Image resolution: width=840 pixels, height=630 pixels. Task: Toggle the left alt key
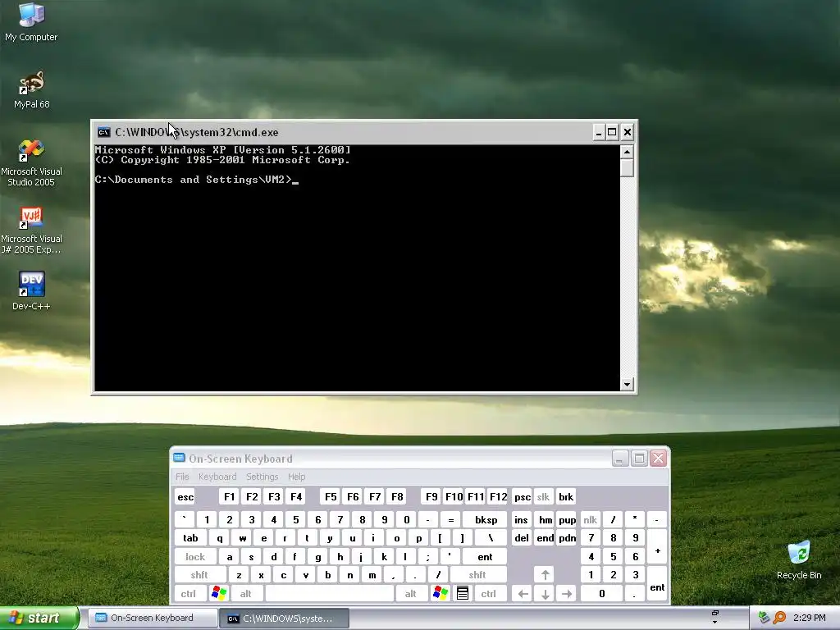(x=246, y=594)
